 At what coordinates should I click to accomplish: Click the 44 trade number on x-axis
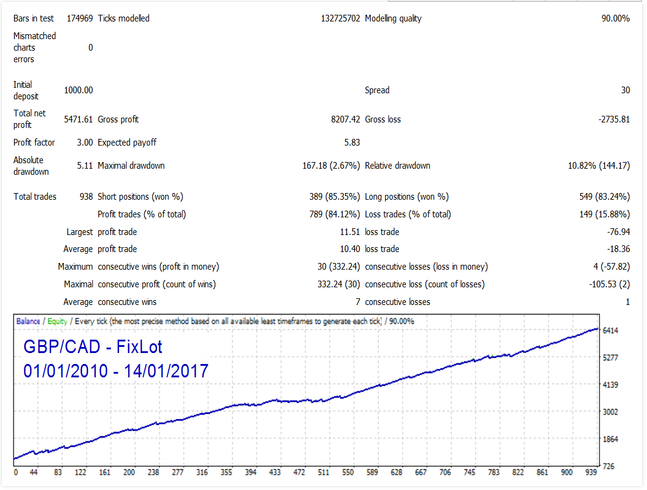(x=34, y=472)
